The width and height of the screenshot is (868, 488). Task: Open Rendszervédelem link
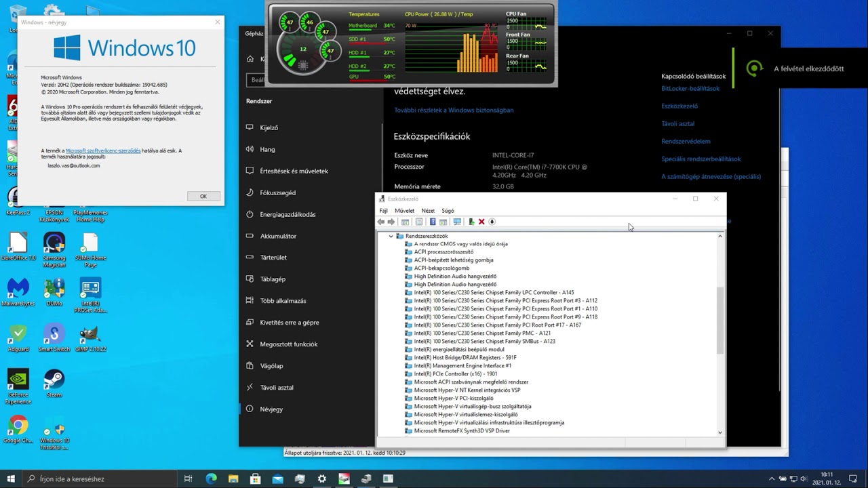686,141
